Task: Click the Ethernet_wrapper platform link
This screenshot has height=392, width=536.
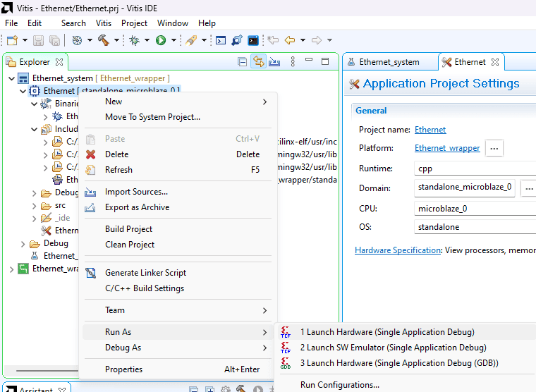Action: coord(447,148)
